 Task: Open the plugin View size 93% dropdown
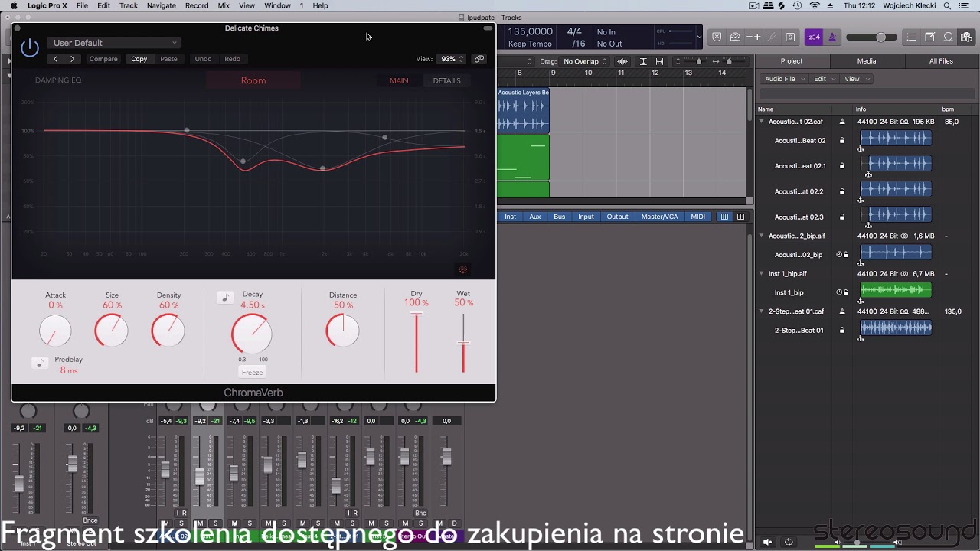[450, 59]
